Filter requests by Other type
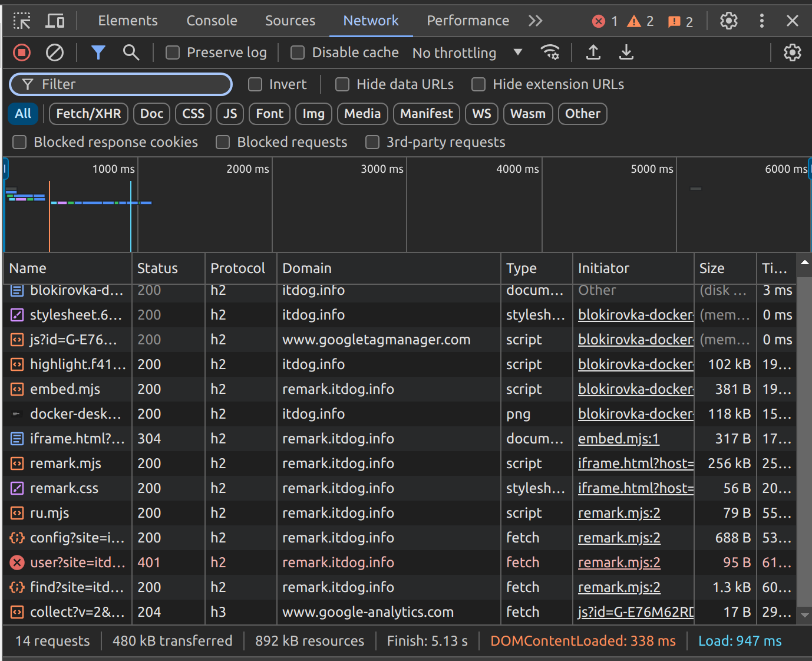Screen dimensions: 812x661 pos(583,114)
